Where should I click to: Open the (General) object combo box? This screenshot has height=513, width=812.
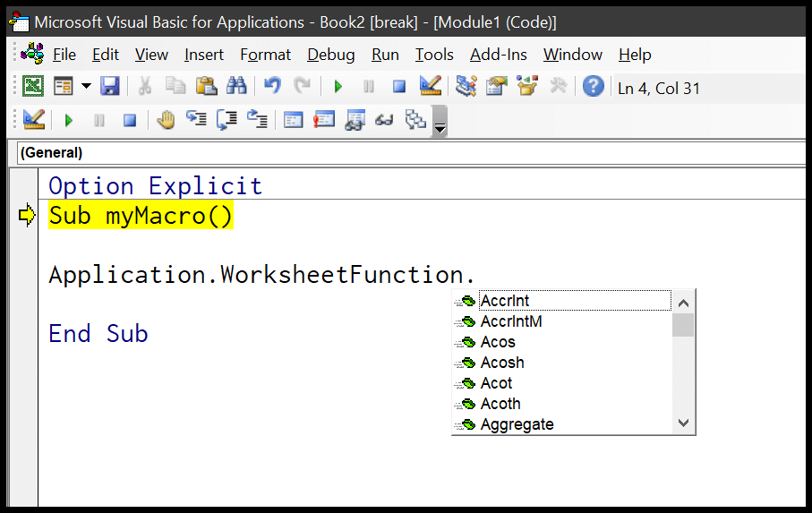pos(403,153)
